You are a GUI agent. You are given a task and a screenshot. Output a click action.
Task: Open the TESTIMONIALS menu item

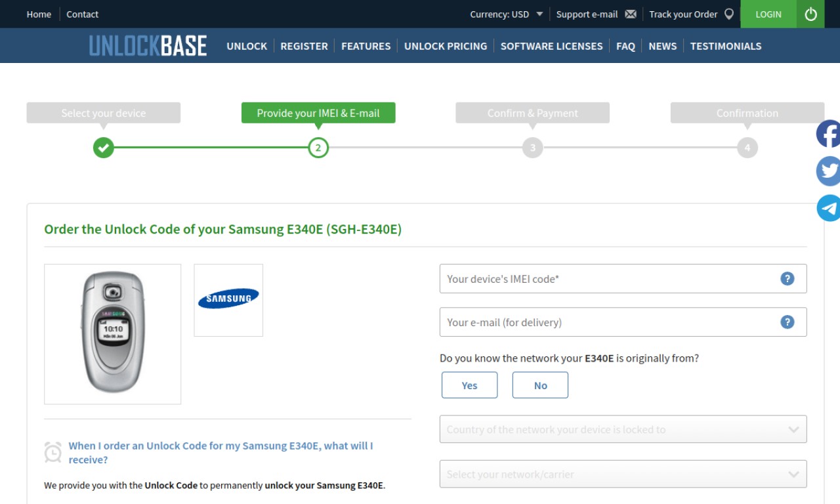pyautogui.click(x=726, y=46)
